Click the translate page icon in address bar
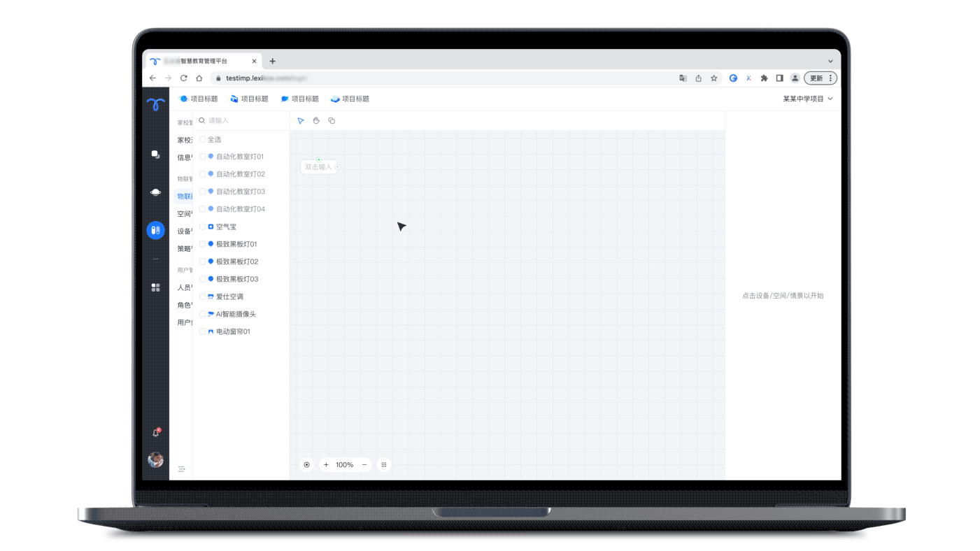 click(x=683, y=78)
